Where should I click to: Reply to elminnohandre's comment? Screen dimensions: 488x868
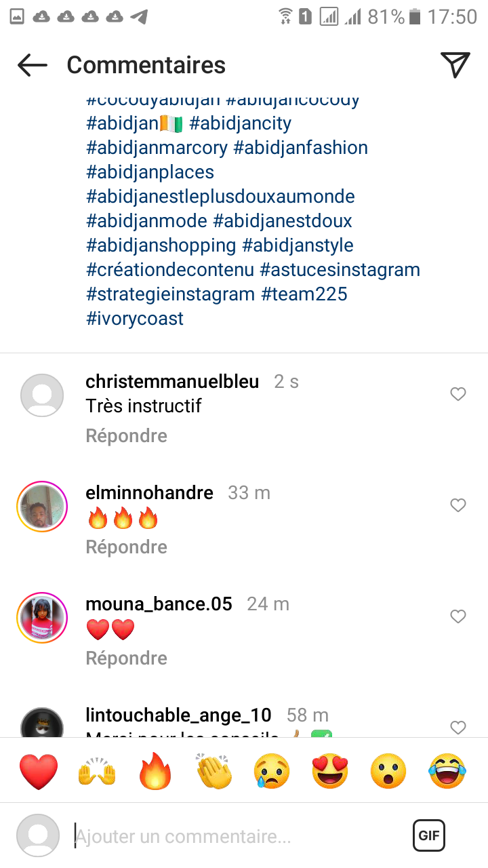[x=126, y=547]
